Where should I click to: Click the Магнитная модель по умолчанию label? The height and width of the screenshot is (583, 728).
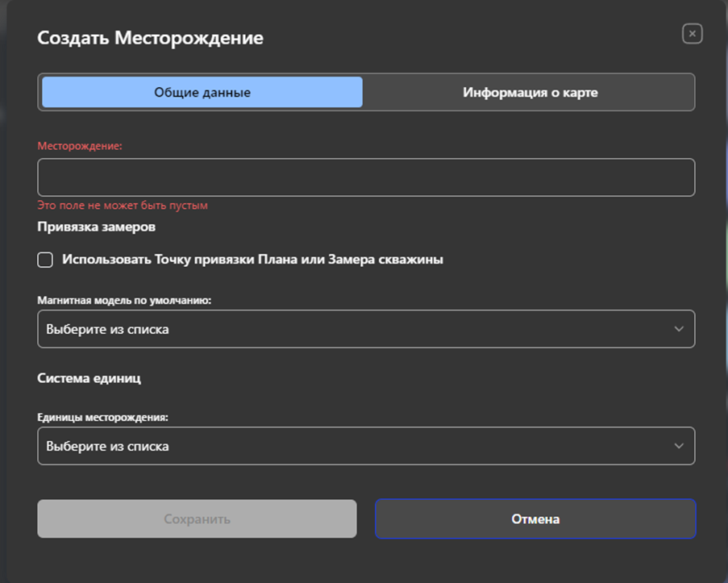[124, 301]
